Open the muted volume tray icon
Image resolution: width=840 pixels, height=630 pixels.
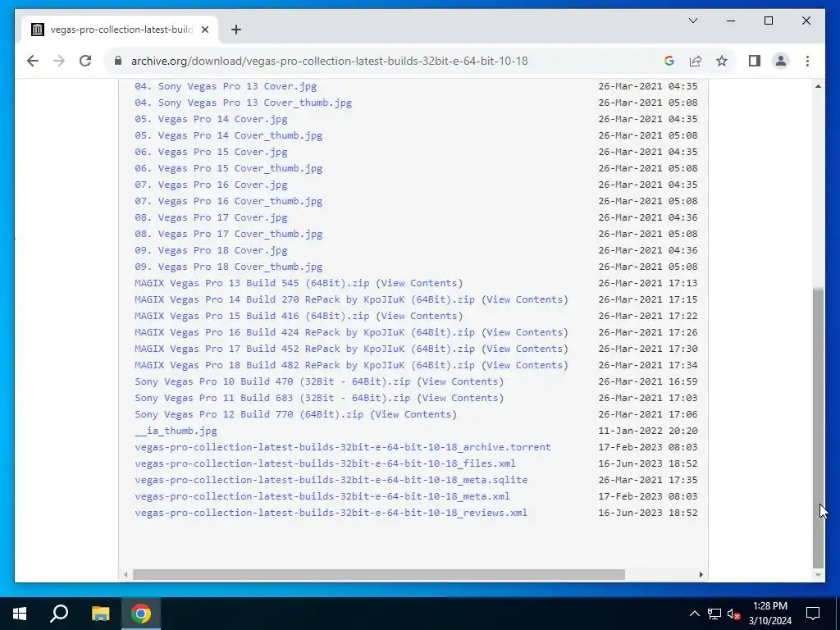733,614
